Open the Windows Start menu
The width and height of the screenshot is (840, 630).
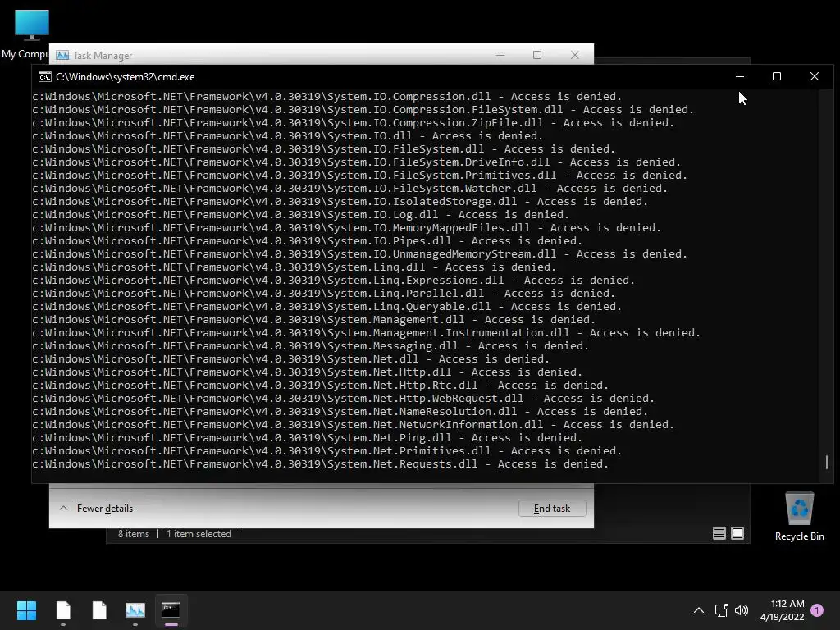pos(26,610)
